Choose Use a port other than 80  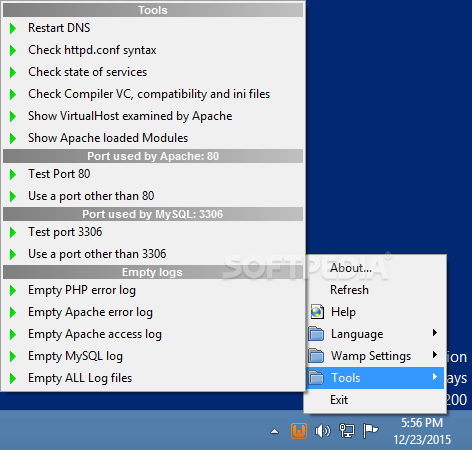[x=153, y=196]
